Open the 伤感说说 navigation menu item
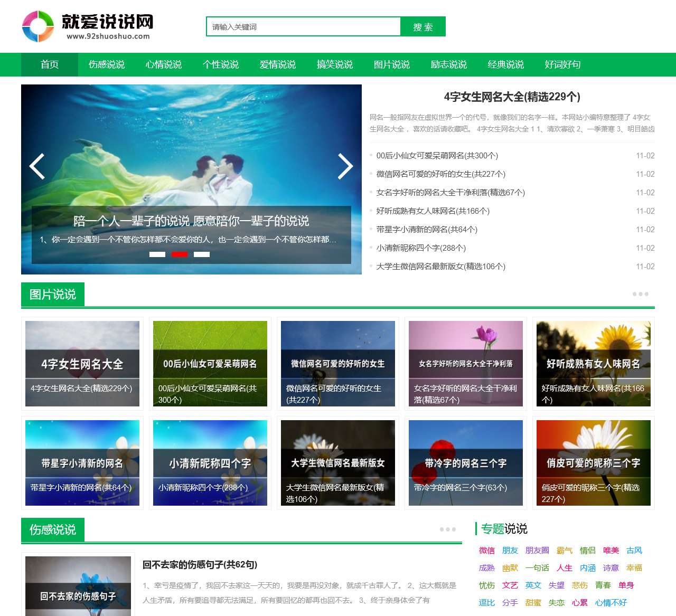676x616 pixels. (x=107, y=64)
